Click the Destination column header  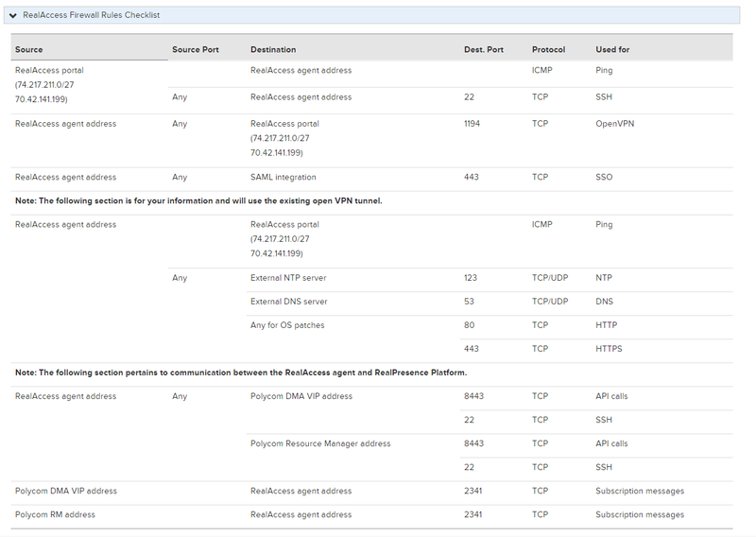[x=273, y=49]
